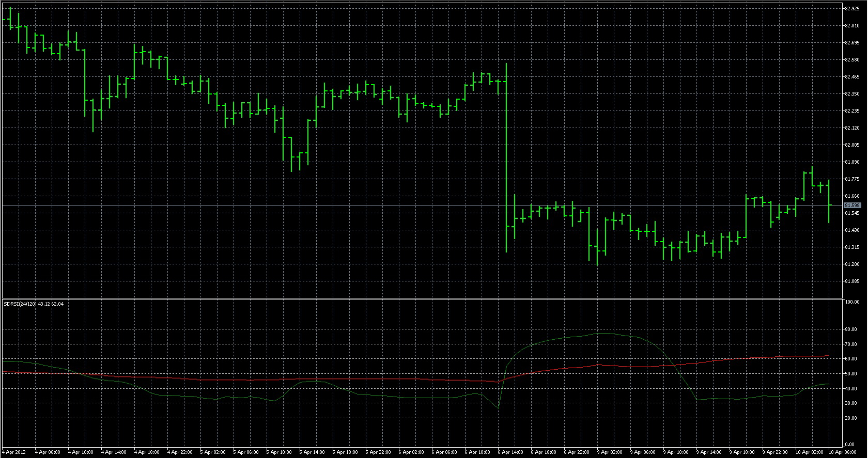Click the 82.350 price axis label
Viewport: 868px width, 458px height.
pos(853,94)
